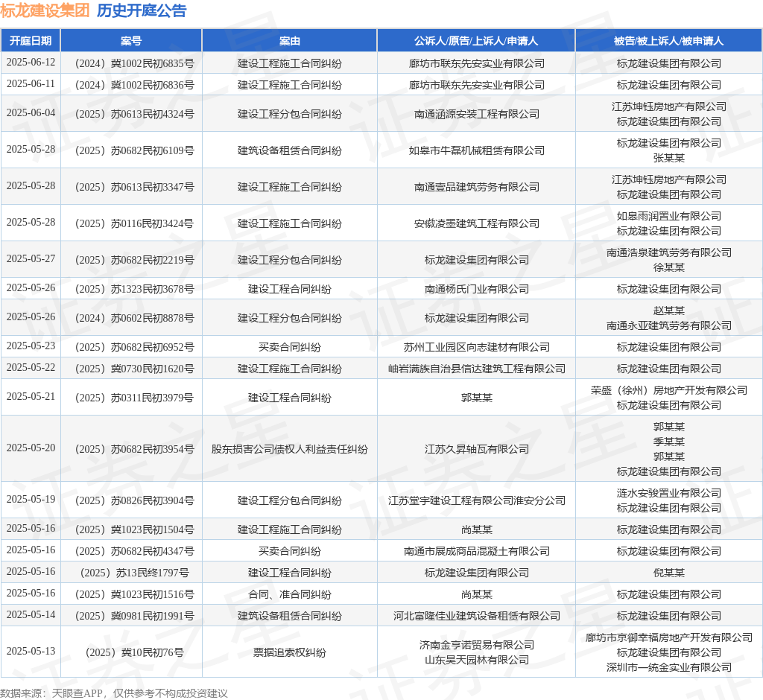Click plaintiff 江苏久昇轴瓦有限公司
This screenshot has width=763, height=700.
pos(476,449)
